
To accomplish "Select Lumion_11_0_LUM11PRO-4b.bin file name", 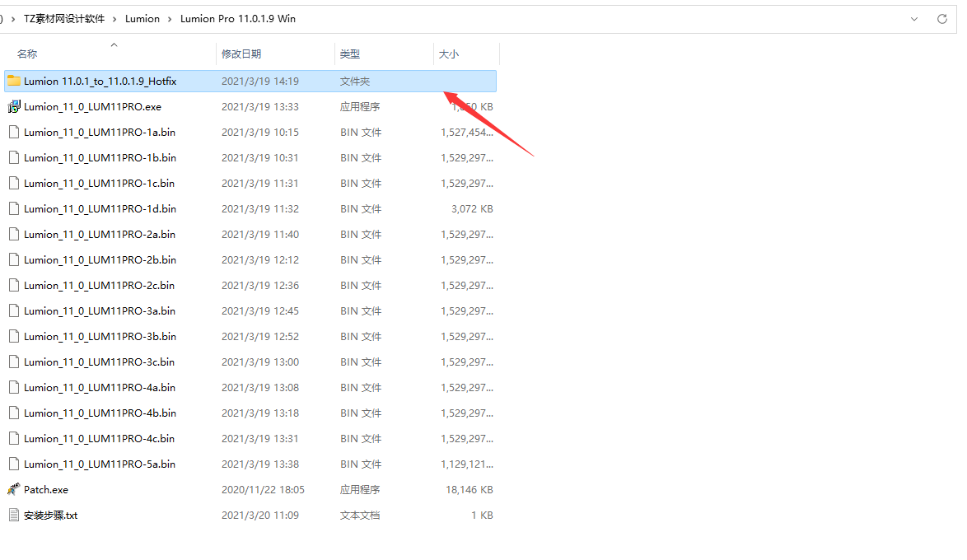I will pos(100,413).
